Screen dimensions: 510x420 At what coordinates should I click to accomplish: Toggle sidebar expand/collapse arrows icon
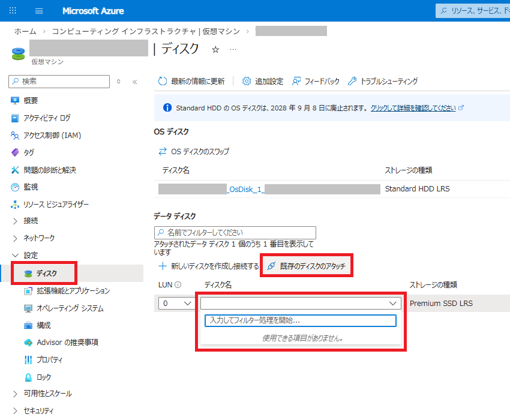[119, 82]
